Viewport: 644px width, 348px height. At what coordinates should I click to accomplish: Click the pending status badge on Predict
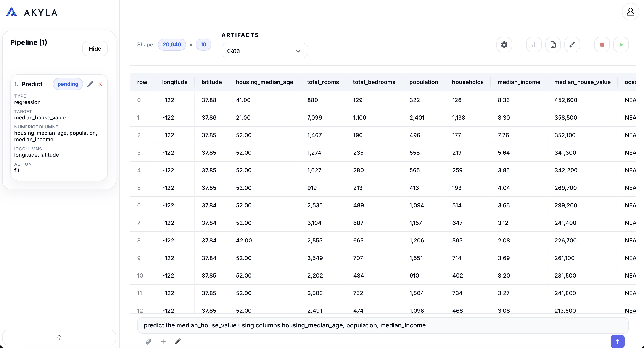(68, 84)
